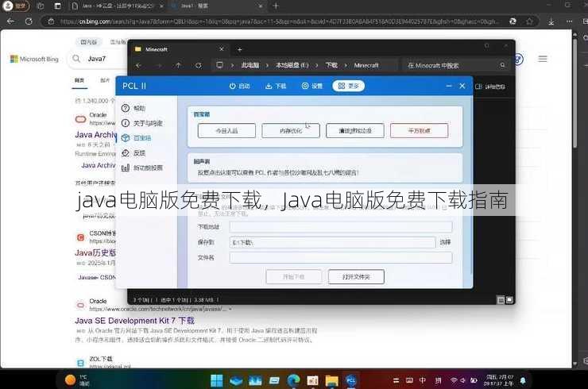
Task: Select the PCL II more (更多) tab
Action: pyautogui.click(x=348, y=86)
